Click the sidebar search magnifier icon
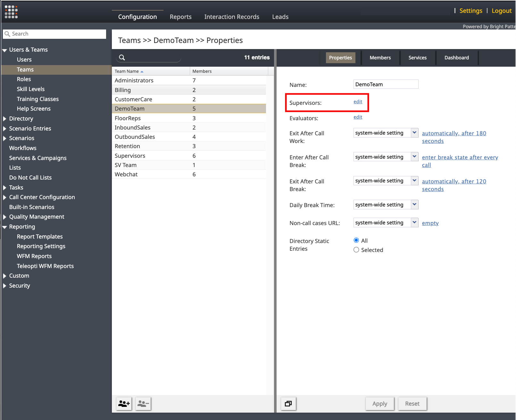The height and width of the screenshot is (420, 516). [7, 34]
